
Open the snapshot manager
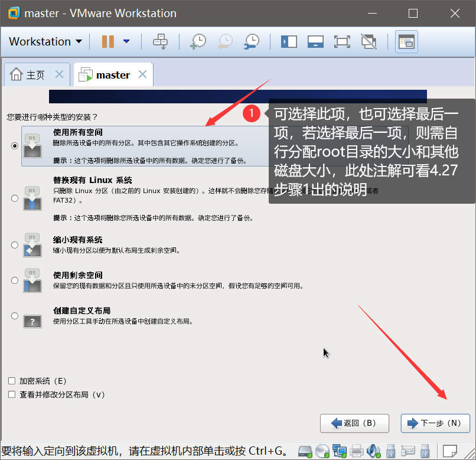point(252,41)
